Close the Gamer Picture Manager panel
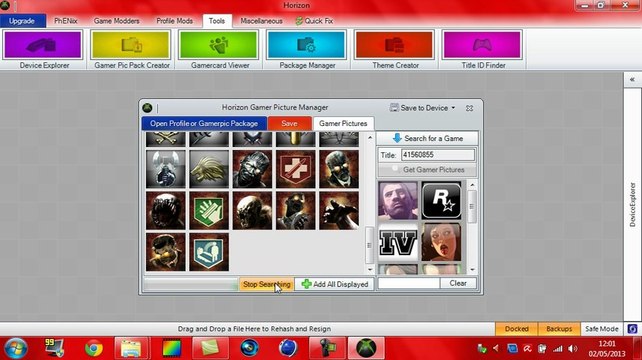642x360 pixels. point(470,108)
